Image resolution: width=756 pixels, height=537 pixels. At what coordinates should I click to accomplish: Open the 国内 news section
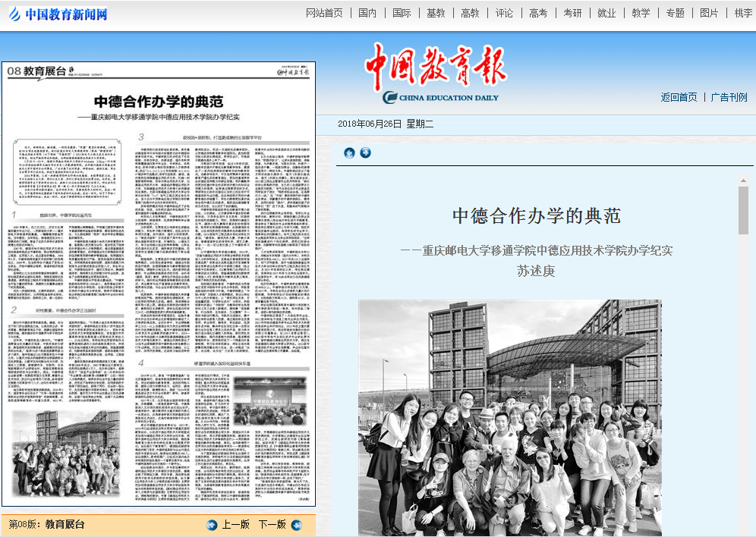(367, 13)
